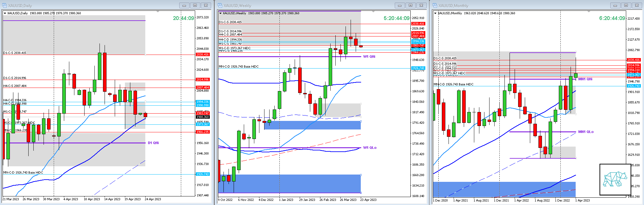Click the W1-C-D 1973.367 HiDC label in Weekly chart
This screenshot has width=644, height=205.
(235, 48)
